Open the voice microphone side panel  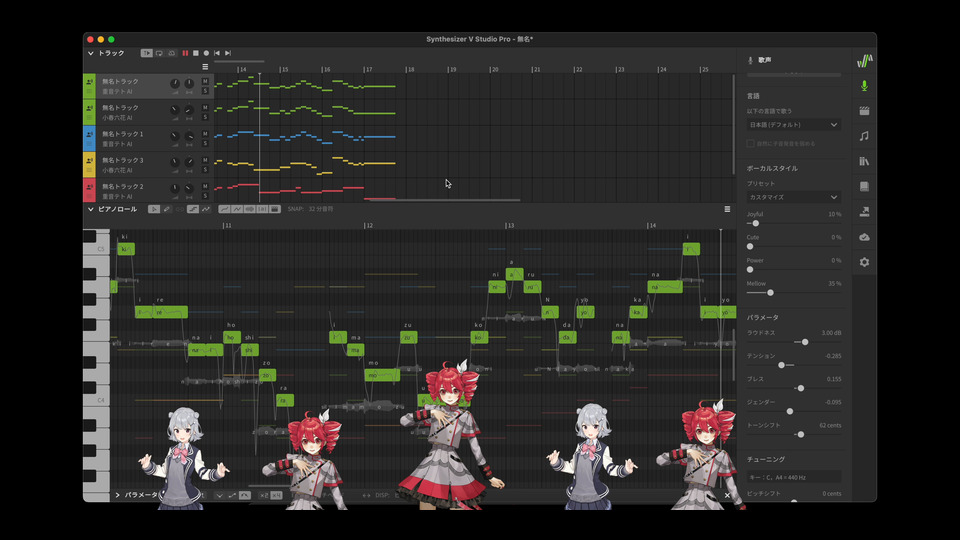pyautogui.click(x=864, y=86)
